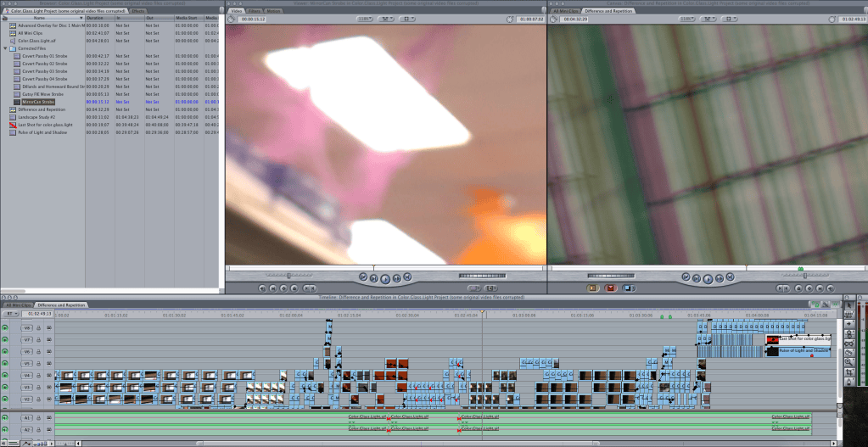Go to next edit in Canvas
Screen dimensions: 868x447
coord(731,277)
